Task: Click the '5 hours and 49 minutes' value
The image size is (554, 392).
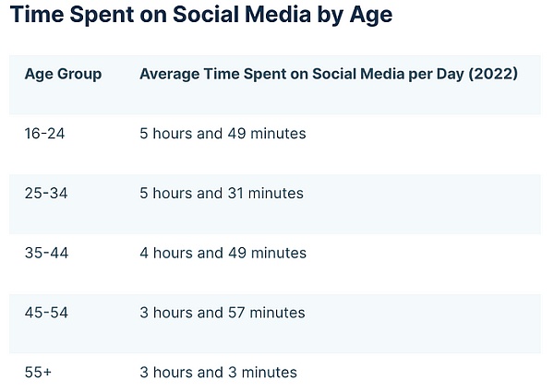Action: 223,134
